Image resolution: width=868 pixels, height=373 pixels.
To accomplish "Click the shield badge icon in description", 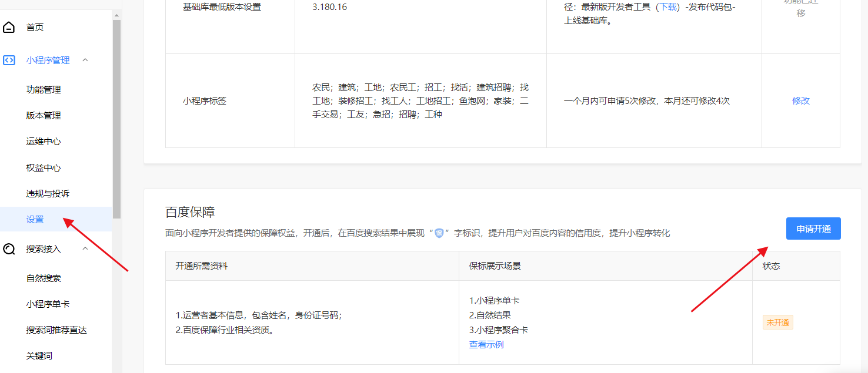I will click(439, 233).
